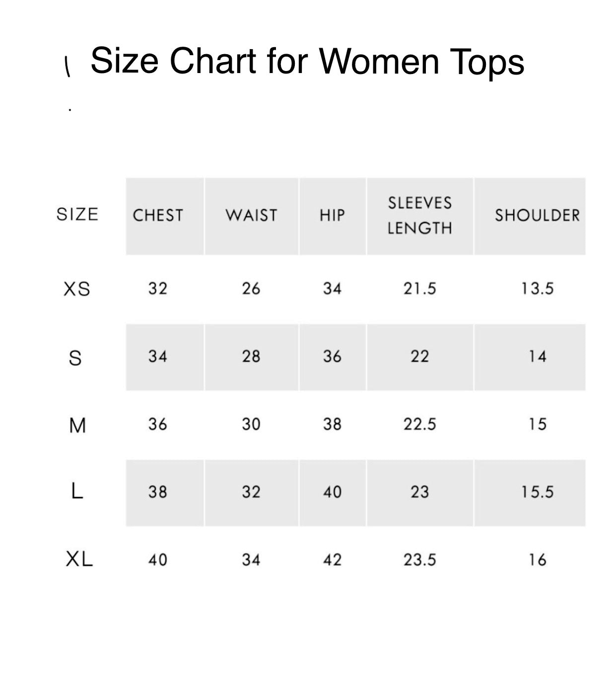616x692 pixels.
Task: Select the SLEEVES LENGTH column header
Action: (419, 216)
